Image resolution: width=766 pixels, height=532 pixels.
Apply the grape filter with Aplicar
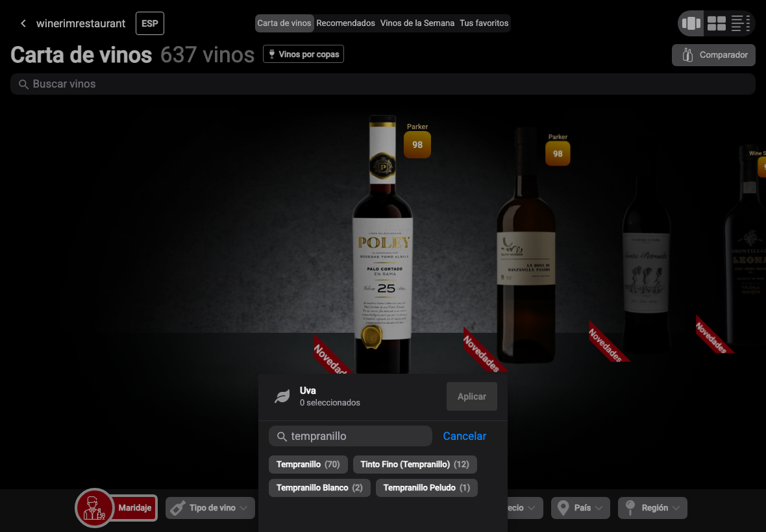(x=471, y=397)
